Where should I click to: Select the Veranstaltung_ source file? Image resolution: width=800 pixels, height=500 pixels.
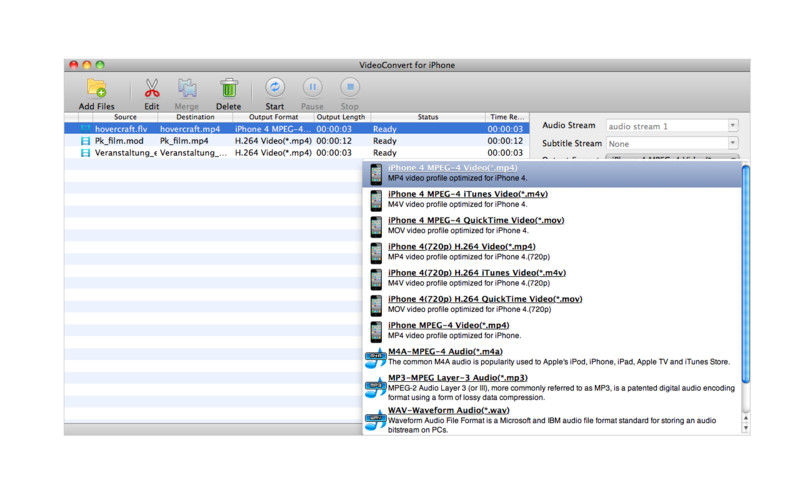(125, 153)
